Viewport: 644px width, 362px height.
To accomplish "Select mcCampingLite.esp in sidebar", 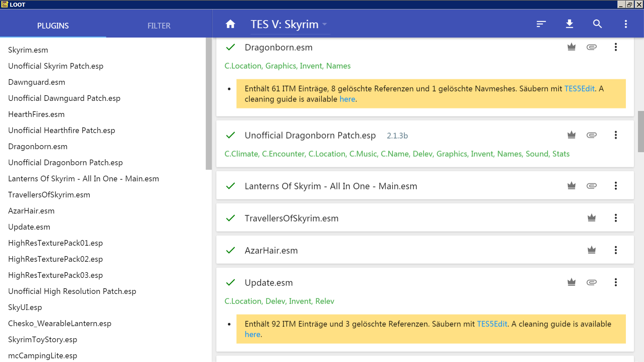I will click(43, 356).
